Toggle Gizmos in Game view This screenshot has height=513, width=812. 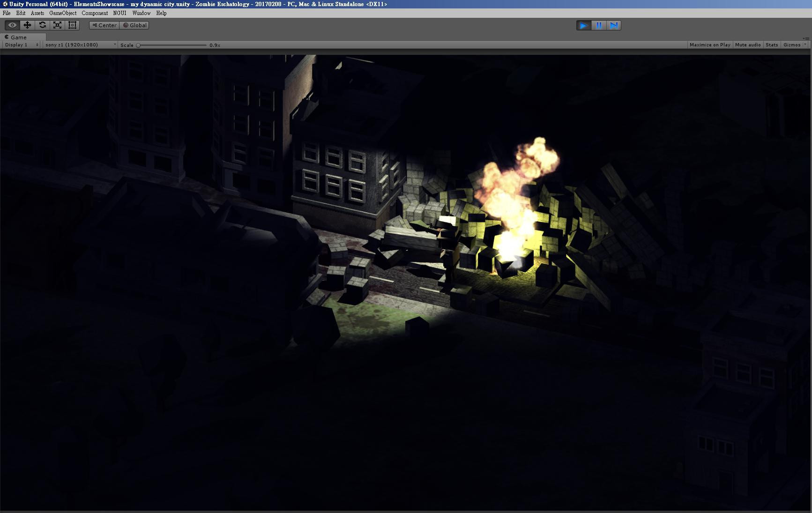coord(792,45)
